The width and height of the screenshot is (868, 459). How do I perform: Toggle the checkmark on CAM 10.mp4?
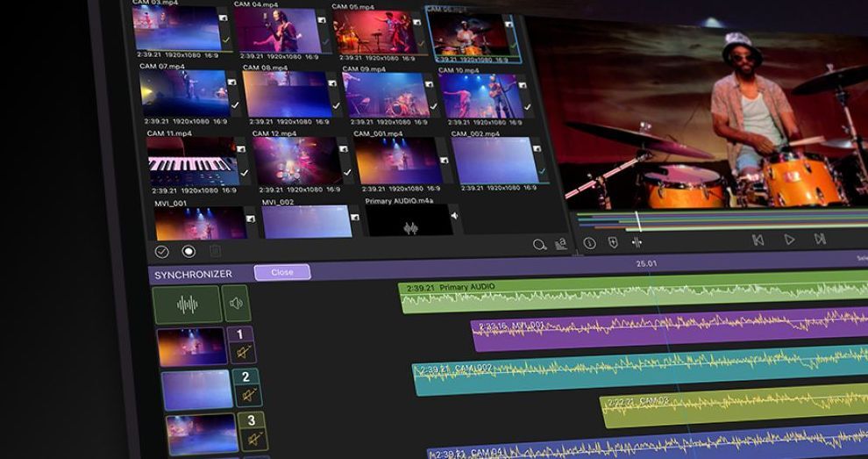[x=527, y=107]
